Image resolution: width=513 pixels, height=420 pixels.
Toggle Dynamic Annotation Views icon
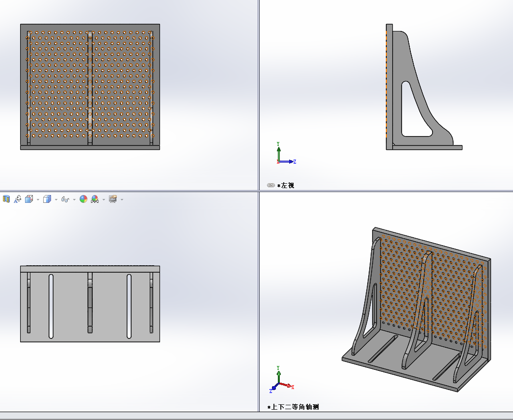[17, 199]
